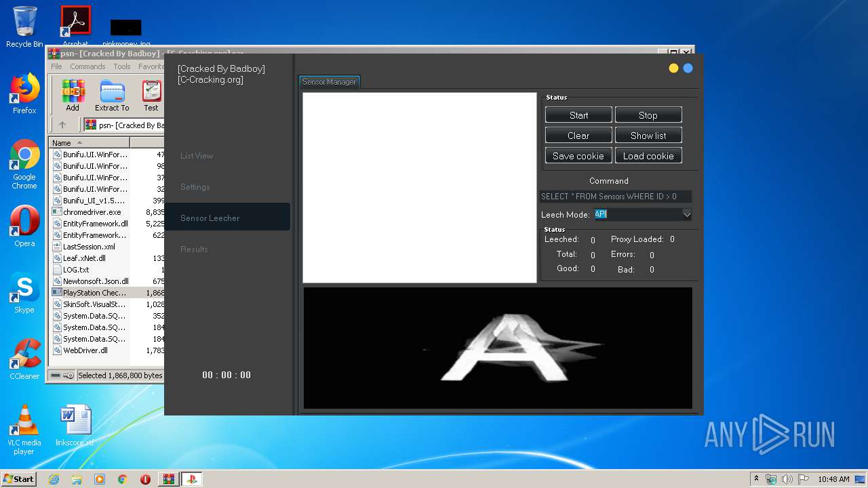Click the network icon in system tray

click(x=771, y=479)
